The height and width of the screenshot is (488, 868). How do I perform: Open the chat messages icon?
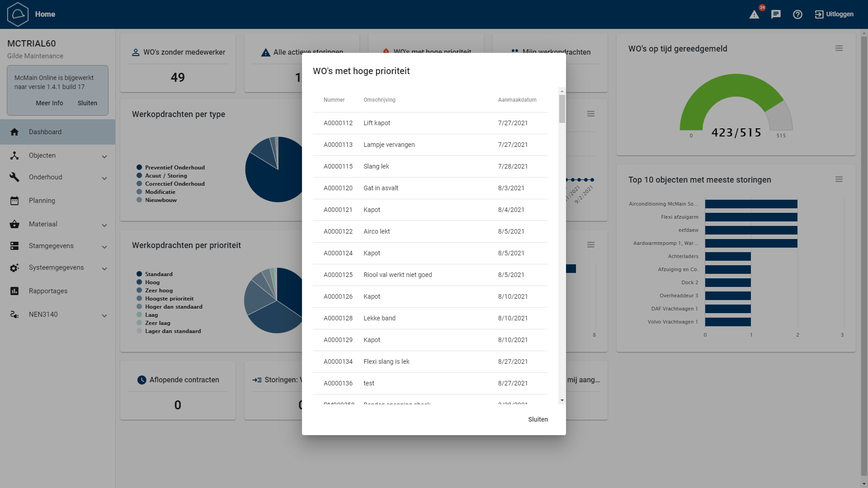click(776, 14)
